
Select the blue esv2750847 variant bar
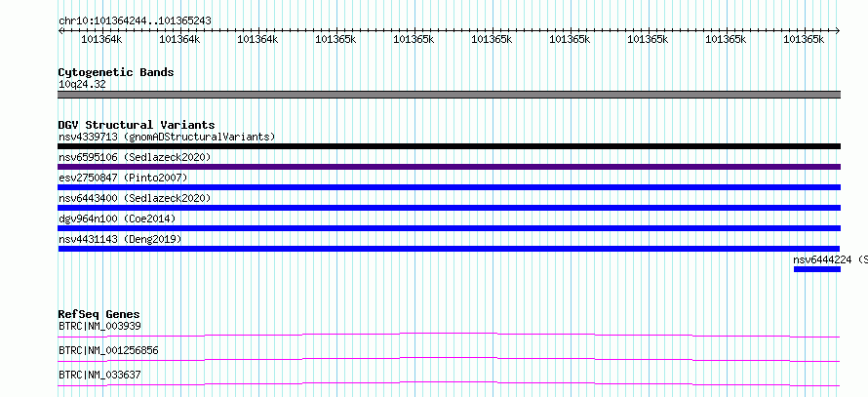pyautogui.click(x=450, y=187)
